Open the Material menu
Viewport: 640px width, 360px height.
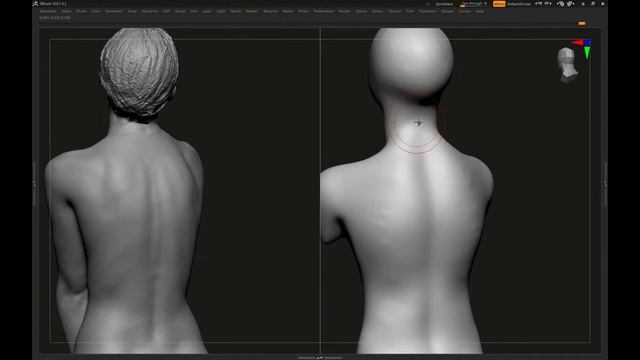click(x=270, y=11)
